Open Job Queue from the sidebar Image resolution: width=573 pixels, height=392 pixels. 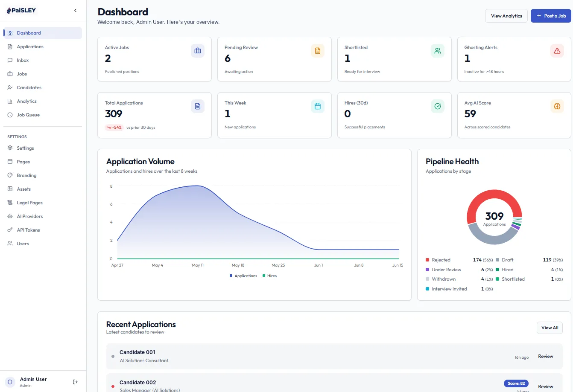click(43, 115)
